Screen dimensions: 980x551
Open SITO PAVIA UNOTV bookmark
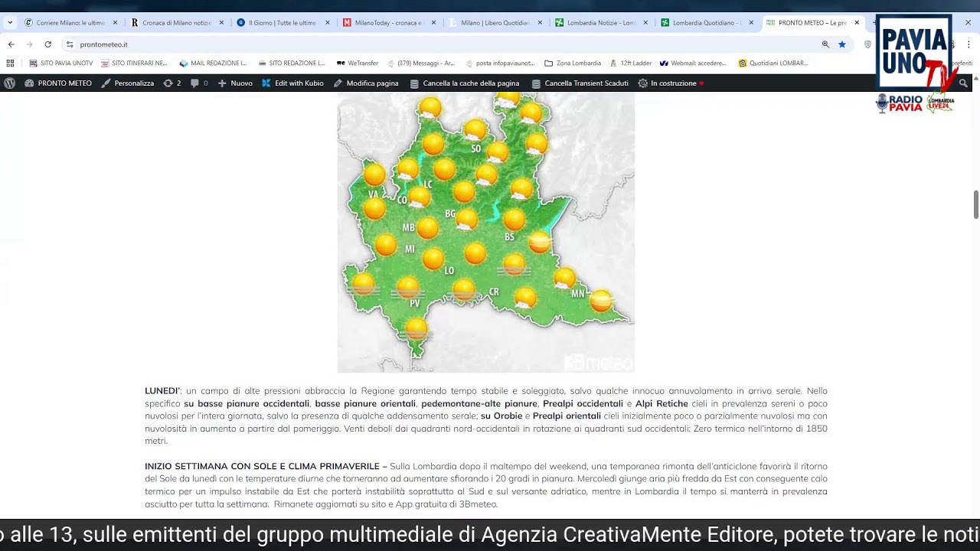(x=60, y=63)
